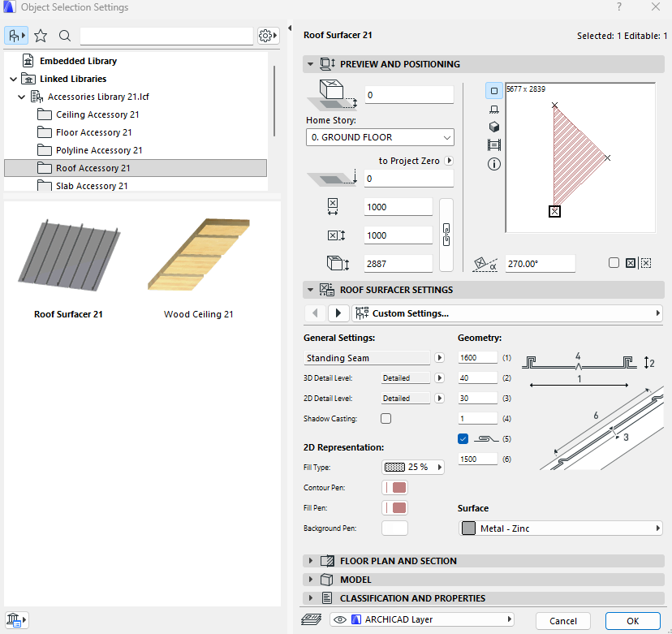Click the OK button
The width and height of the screenshot is (672, 634).
632,621
